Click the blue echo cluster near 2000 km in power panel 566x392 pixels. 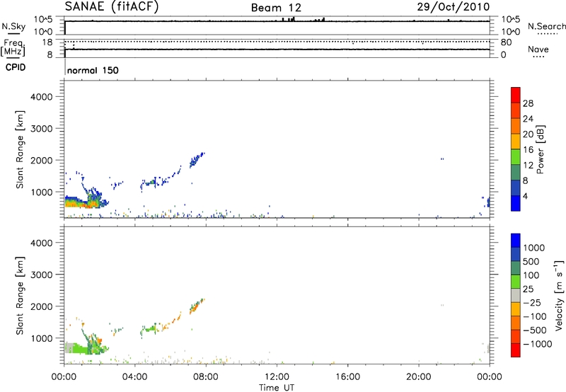click(x=197, y=159)
